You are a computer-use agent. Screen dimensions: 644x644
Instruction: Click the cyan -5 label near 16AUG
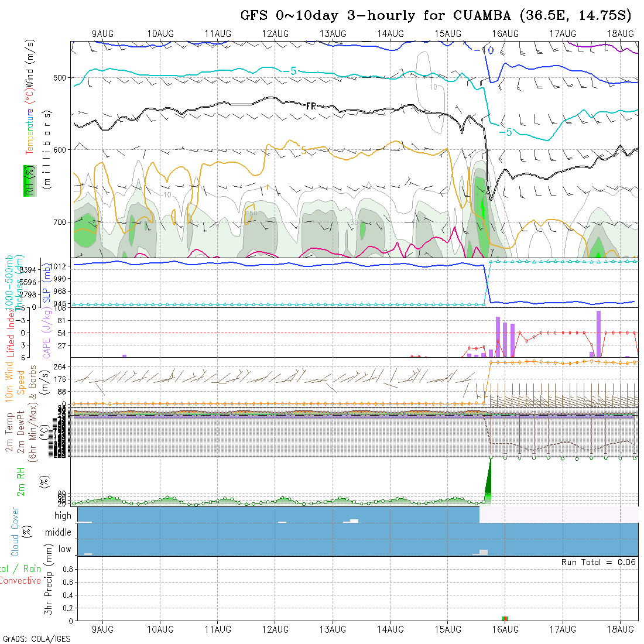click(x=506, y=132)
